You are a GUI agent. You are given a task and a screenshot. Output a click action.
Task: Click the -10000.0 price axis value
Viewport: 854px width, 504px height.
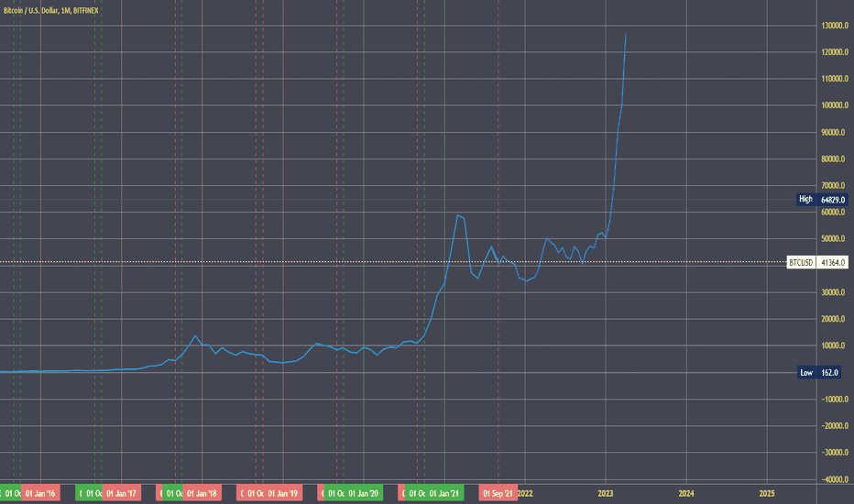pos(835,400)
